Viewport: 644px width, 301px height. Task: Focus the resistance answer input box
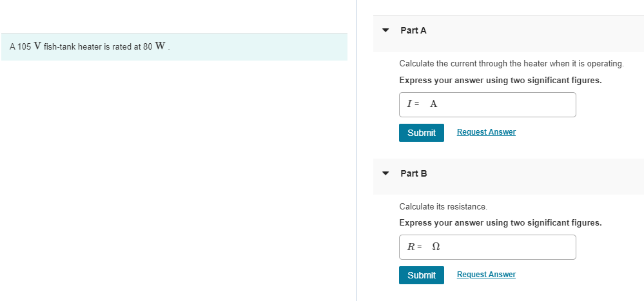pos(503,247)
